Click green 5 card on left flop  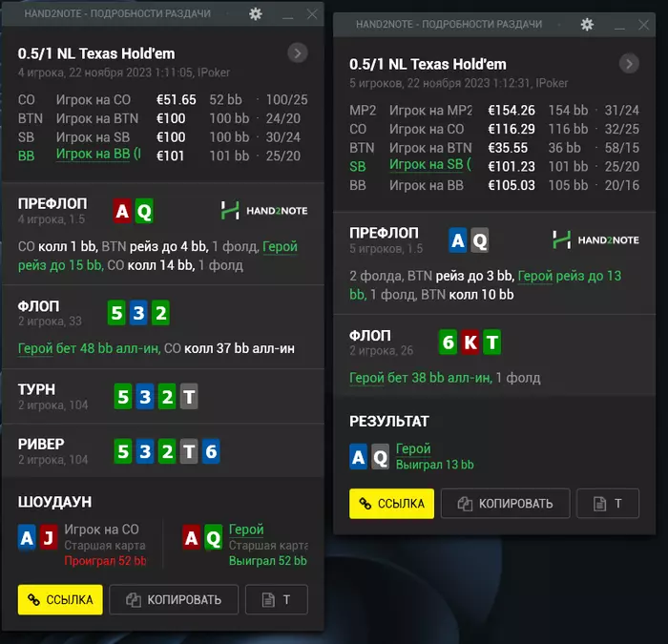pyautogui.click(x=116, y=313)
